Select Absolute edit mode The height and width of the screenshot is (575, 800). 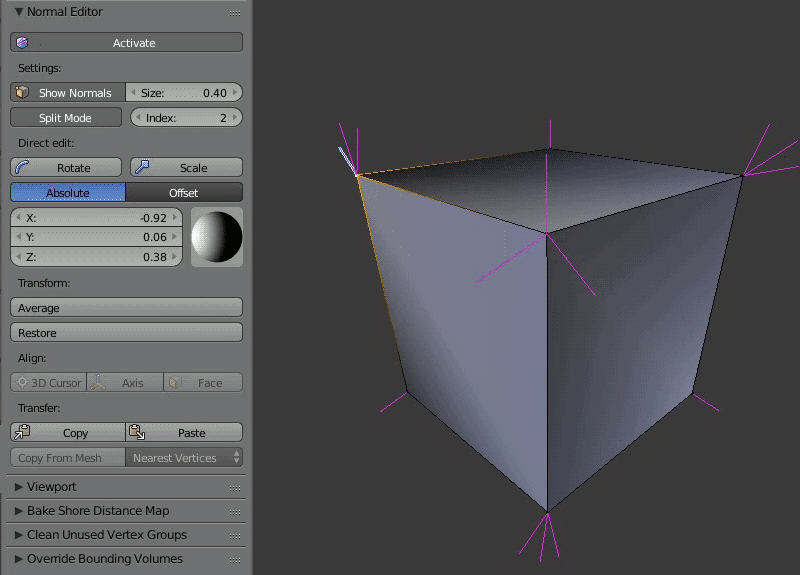(68, 192)
